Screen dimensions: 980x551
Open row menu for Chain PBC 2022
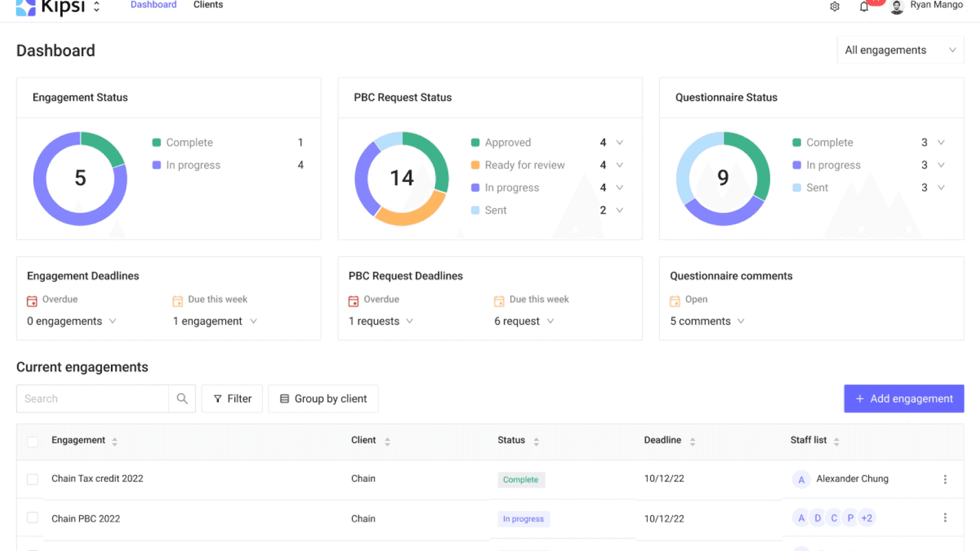tap(945, 518)
